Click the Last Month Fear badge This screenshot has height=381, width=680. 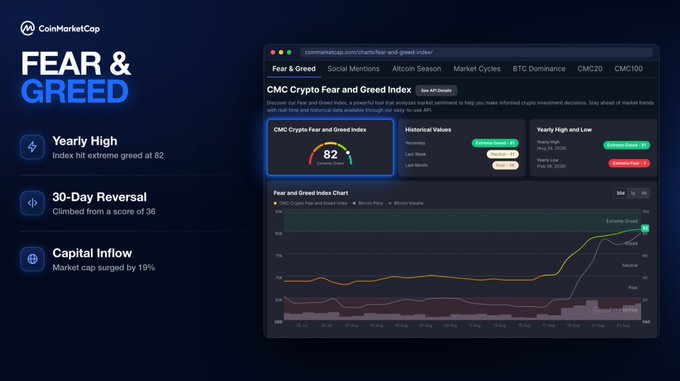[505, 165]
